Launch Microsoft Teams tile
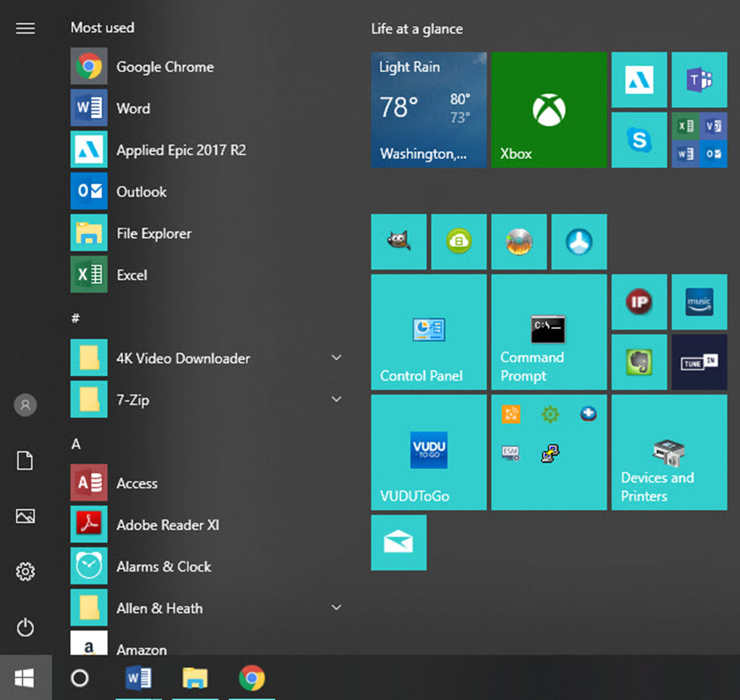The image size is (740, 700). click(699, 80)
